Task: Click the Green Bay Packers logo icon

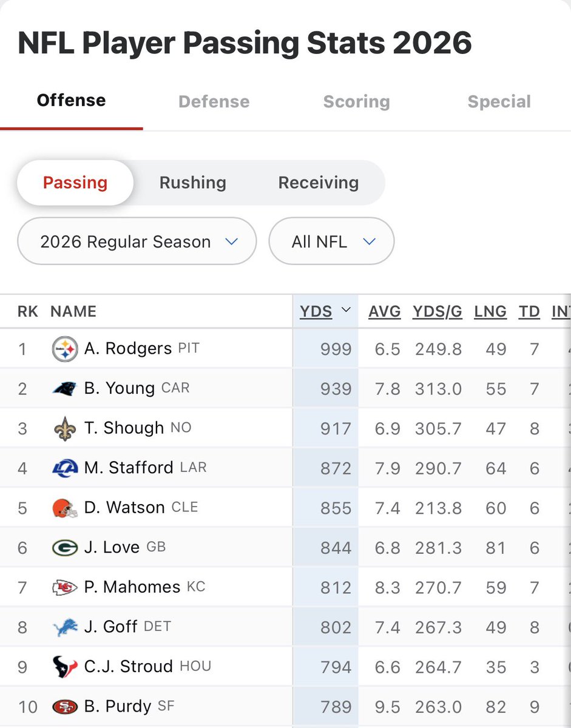Action: pos(64,548)
